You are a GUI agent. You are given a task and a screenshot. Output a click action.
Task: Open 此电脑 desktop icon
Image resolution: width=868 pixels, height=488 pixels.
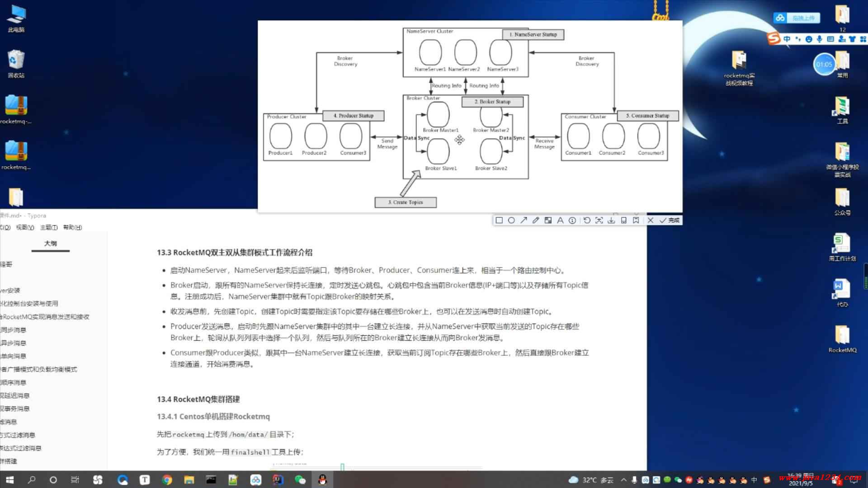pyautogui.click(x=16, y=19)
